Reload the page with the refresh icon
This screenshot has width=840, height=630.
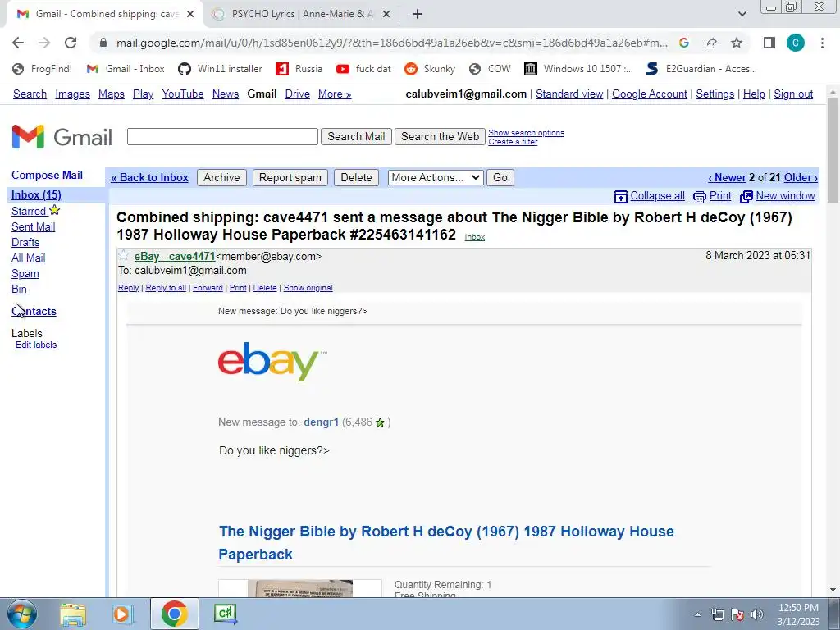pos(71,43)
